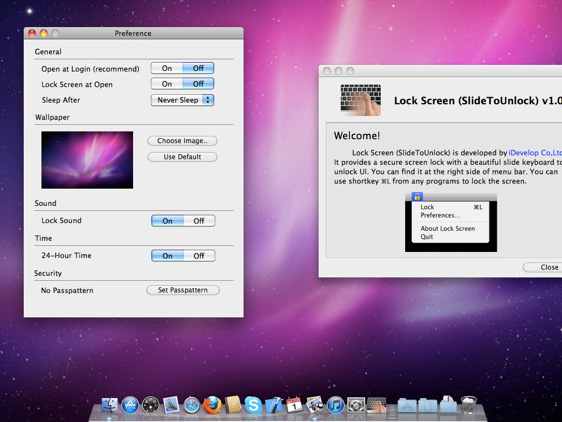The image size is (562, 422).
Task: Open System Preferences gear icon in Dock
Action: click(356, 405)
